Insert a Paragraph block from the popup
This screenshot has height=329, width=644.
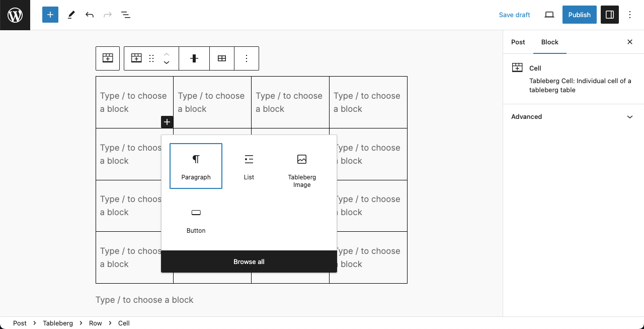pyautogui.click(x=196, y=166)
